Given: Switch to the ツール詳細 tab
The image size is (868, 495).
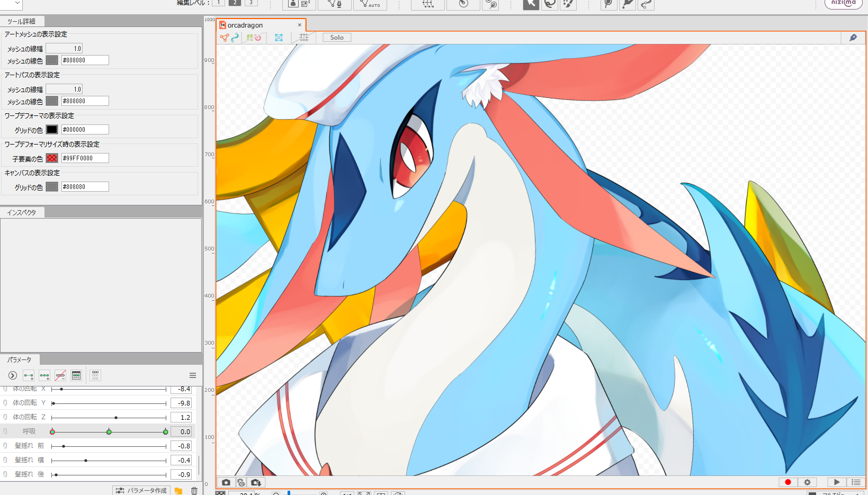Looking at the screenshot, I should tap(22, 21).
